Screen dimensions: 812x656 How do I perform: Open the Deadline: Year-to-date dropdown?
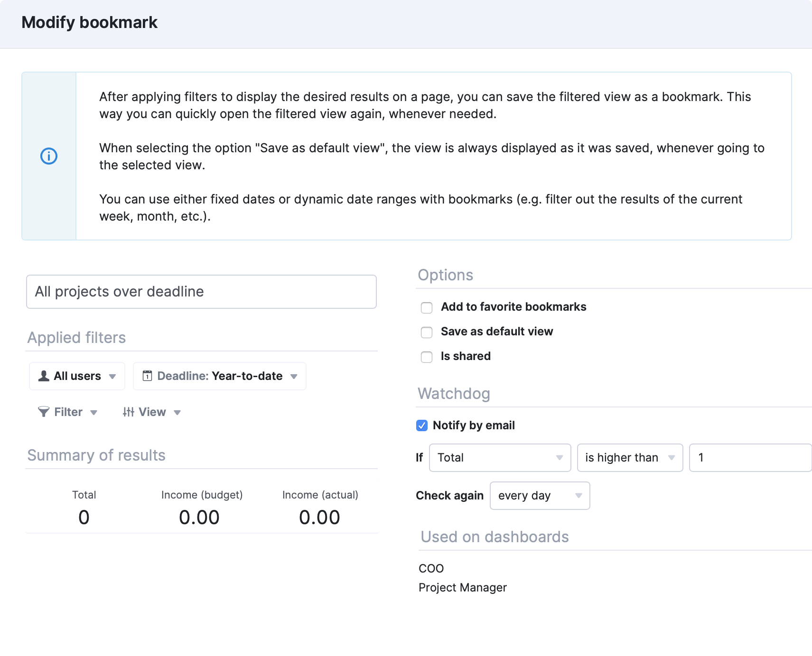tap(220, 376)
